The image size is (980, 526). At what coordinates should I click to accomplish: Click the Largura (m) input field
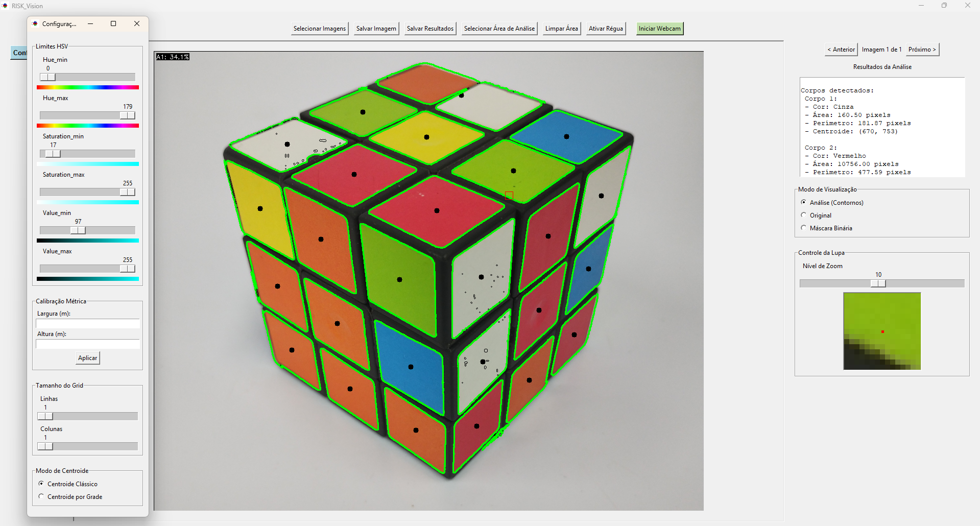[x=87, y=324]
